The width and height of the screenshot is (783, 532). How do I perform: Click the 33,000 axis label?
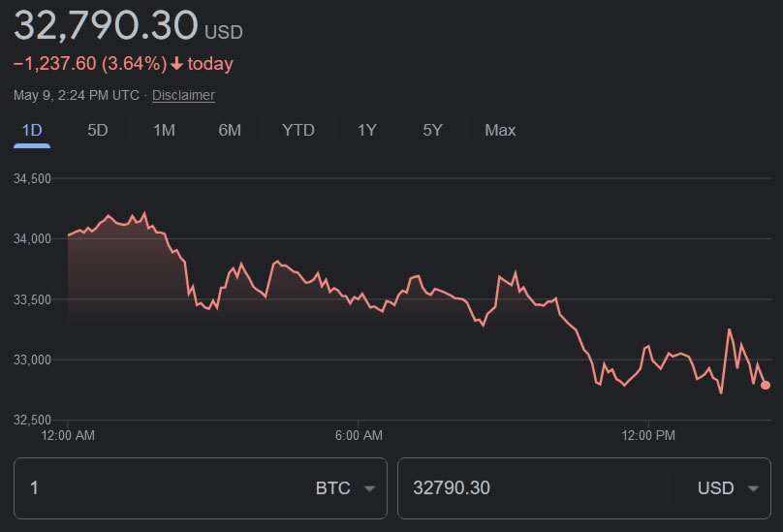[32, 360]
